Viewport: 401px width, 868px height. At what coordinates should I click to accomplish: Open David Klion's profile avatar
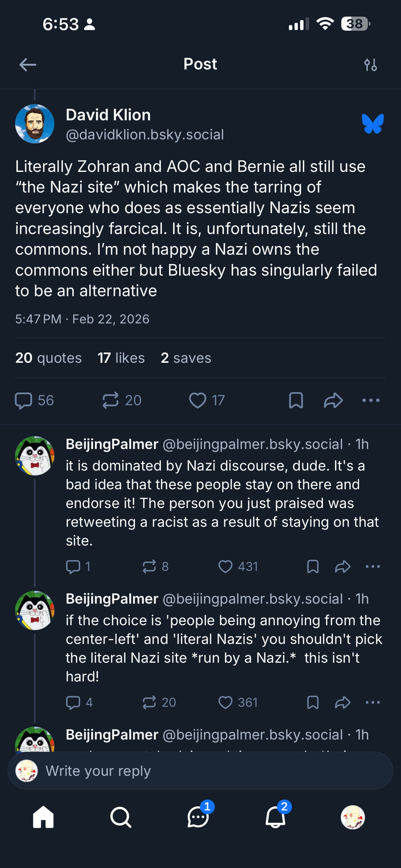pyautogui.click(x=35, y=124)
